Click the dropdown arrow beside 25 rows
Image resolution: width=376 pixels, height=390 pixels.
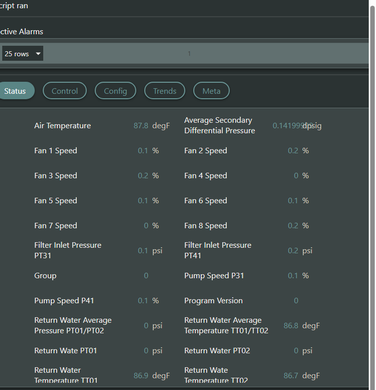click(38, 54)
